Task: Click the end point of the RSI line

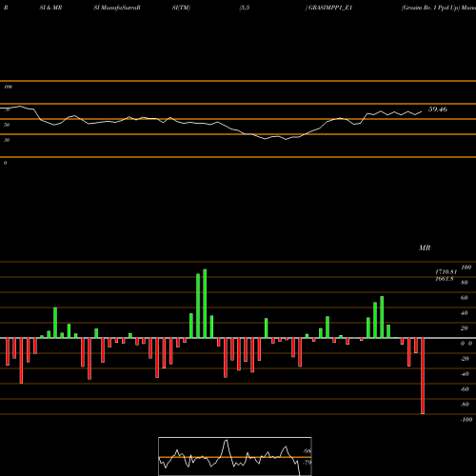Action: click(x=422, y=111)
